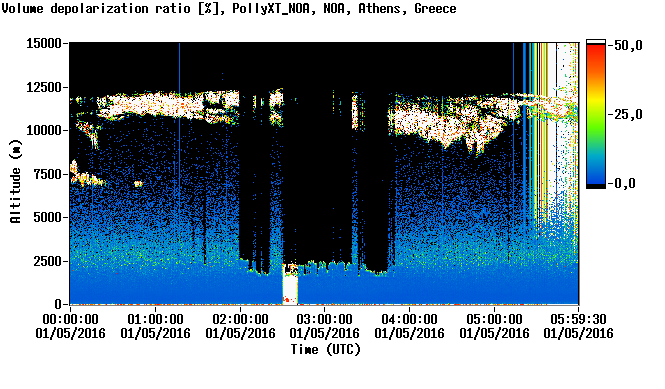Click the 2500 altitude tick label
Screen dimensions: 665x389
[48, 261]
